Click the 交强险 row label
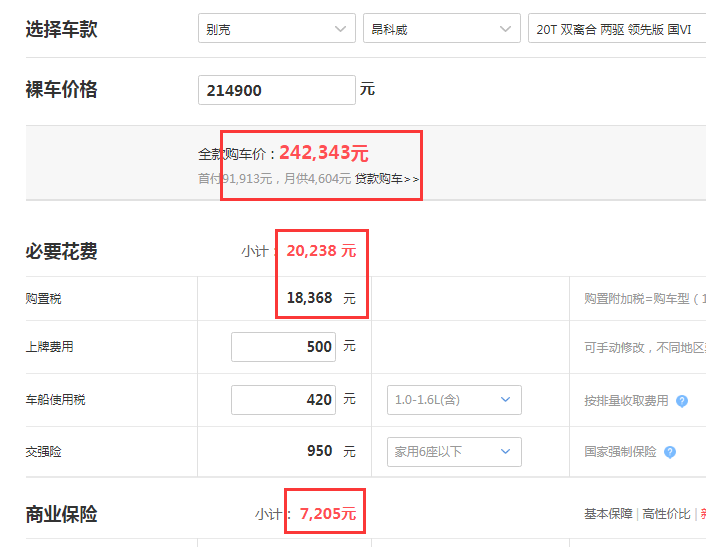Screen dimensions: 706x547 coord(43,452)
